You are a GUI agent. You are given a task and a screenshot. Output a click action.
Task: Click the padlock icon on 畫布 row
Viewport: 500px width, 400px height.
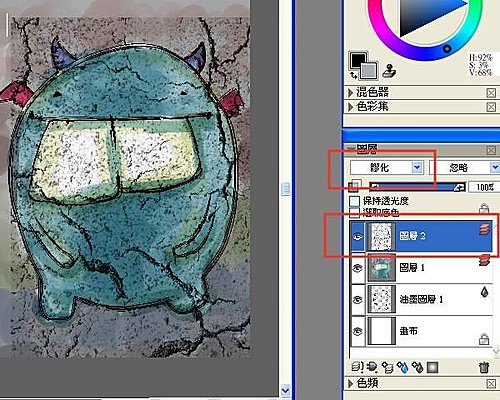pos(484,339)
